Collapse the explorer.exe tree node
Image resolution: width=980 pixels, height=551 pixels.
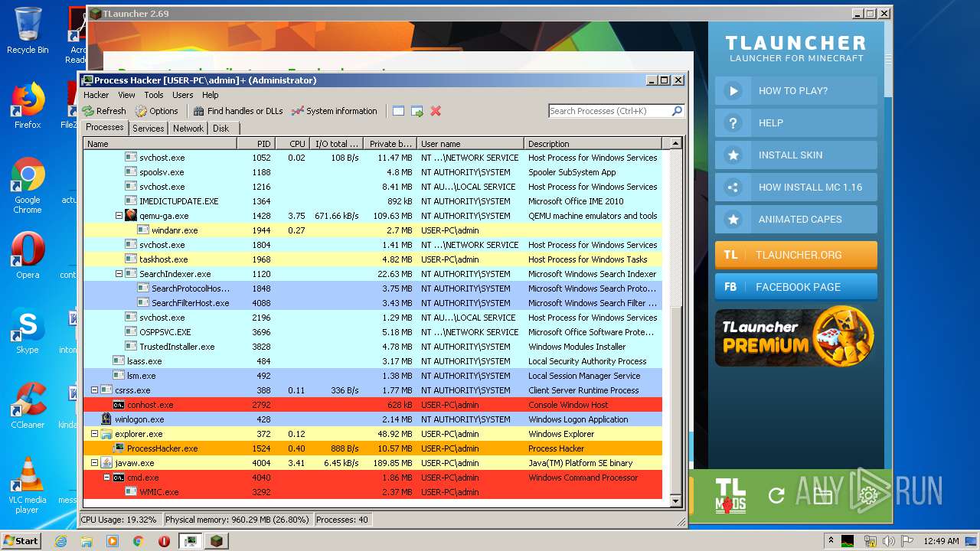coord(94,434)
